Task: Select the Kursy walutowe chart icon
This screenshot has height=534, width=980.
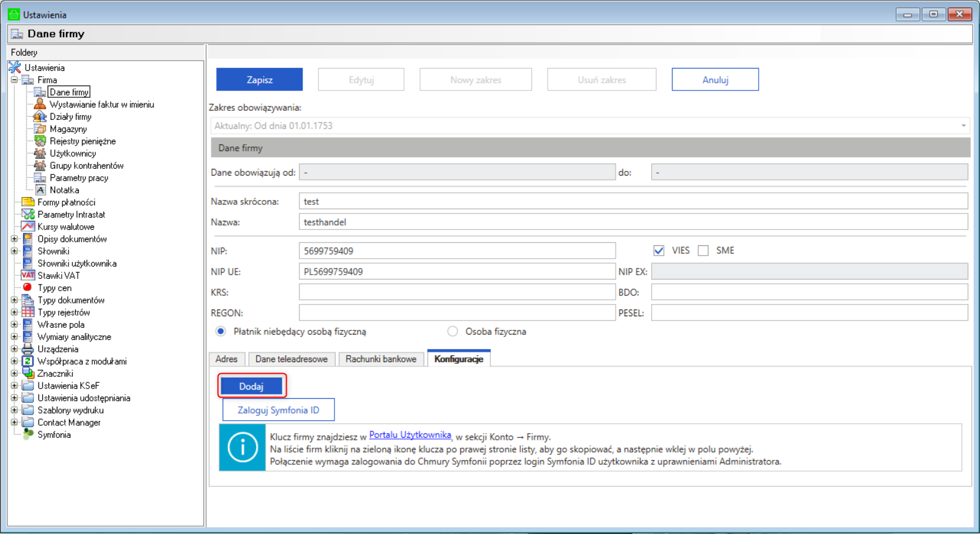Action: pos(28,227)
